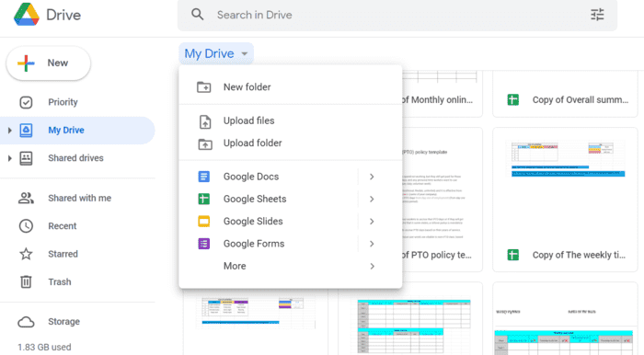This screenshot has height=355, width=644.
Task: Click the green Google Sheets menu icon
Action: (203, 199)
